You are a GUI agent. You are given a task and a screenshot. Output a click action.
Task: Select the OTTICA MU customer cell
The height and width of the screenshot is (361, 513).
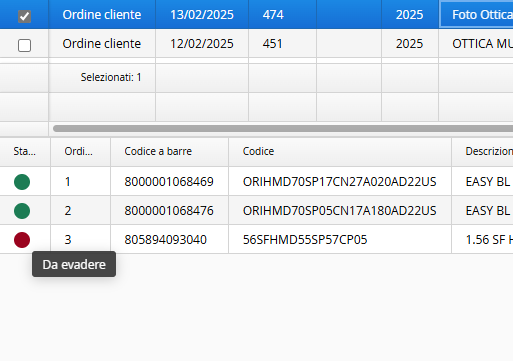click(x=476, y=44)
